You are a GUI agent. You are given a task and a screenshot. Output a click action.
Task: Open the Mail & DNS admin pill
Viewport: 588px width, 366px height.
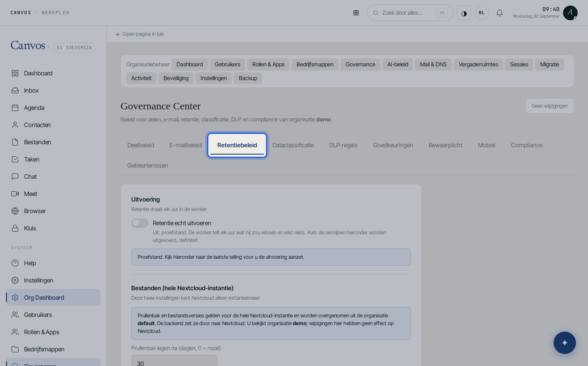pyautogui.click(x=433, y=65)
